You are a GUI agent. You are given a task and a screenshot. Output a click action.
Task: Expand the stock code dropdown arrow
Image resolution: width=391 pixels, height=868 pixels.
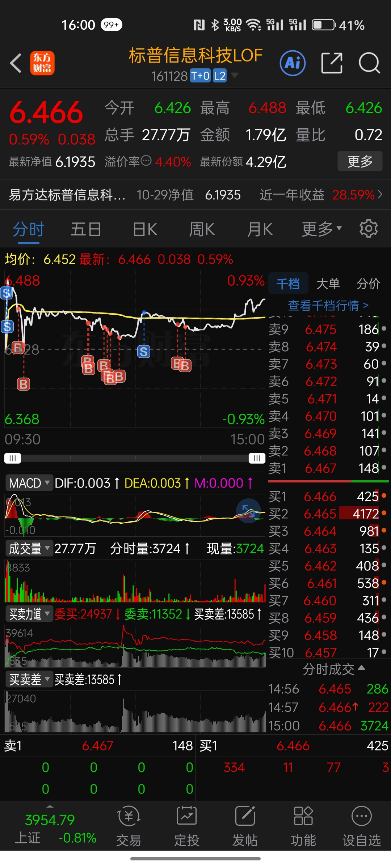coord(235,75)
